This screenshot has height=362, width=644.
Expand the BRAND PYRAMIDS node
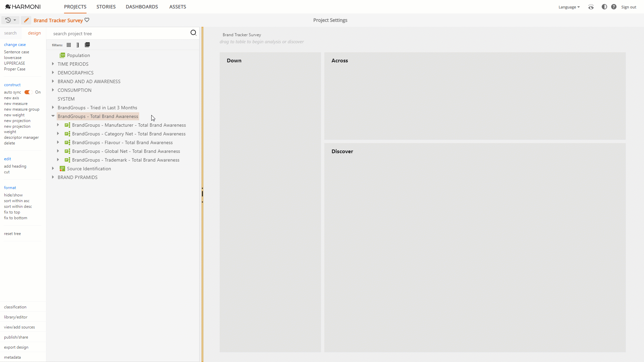point(53,177)
